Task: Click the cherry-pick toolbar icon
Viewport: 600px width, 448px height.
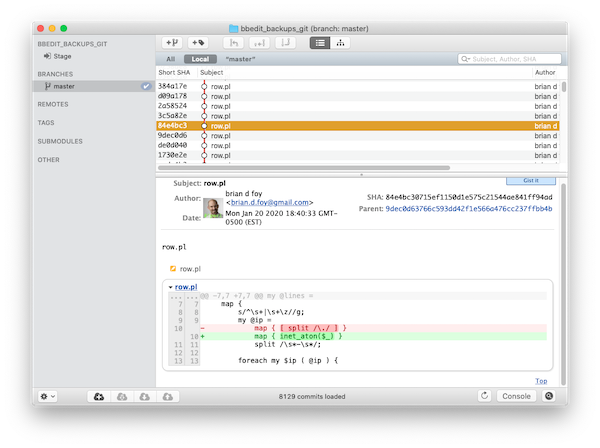Action: (x=259, y=42)
